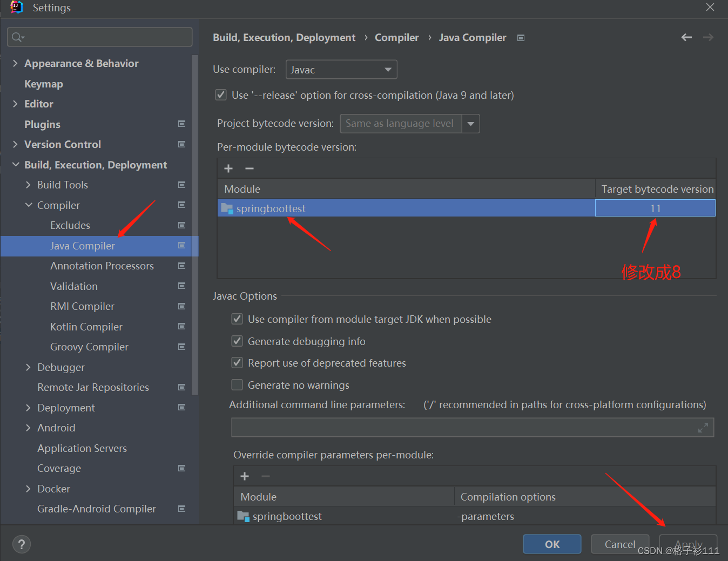728x561 pixels.
Task: Click project icon next to Groovy Compiler
Action: [x=182, y=347]
